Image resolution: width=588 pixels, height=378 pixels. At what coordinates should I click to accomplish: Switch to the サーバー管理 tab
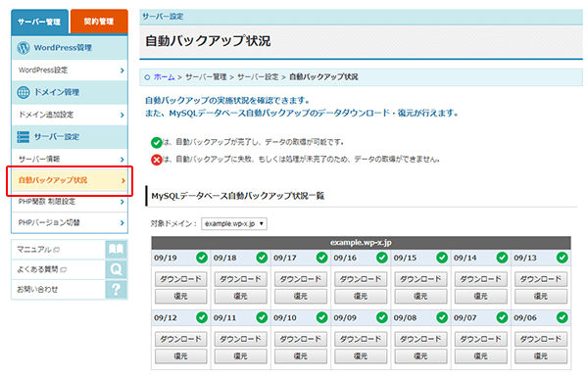coord(39,22)
